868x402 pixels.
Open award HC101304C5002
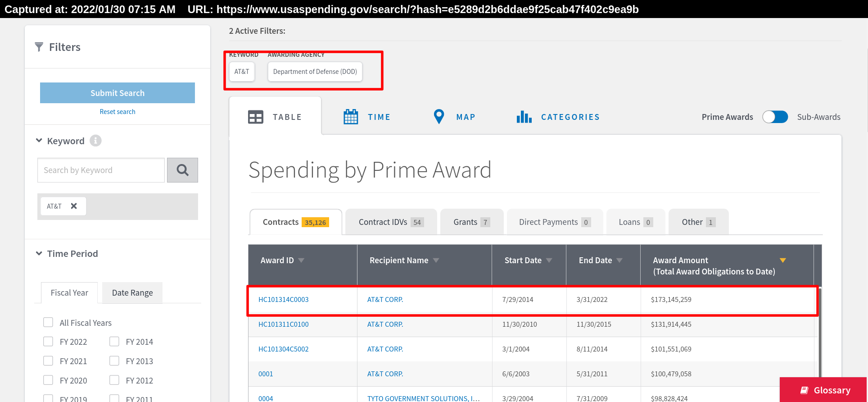tap(284, 349)
